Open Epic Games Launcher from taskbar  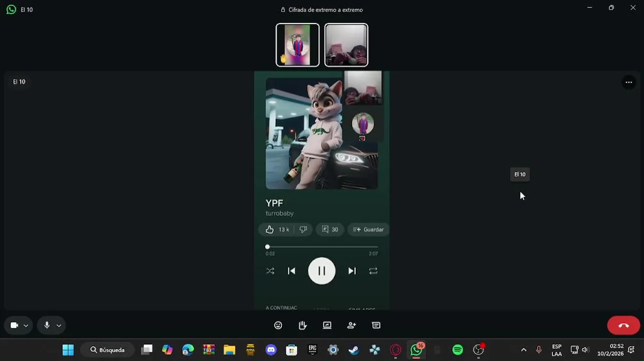[312, 350]
